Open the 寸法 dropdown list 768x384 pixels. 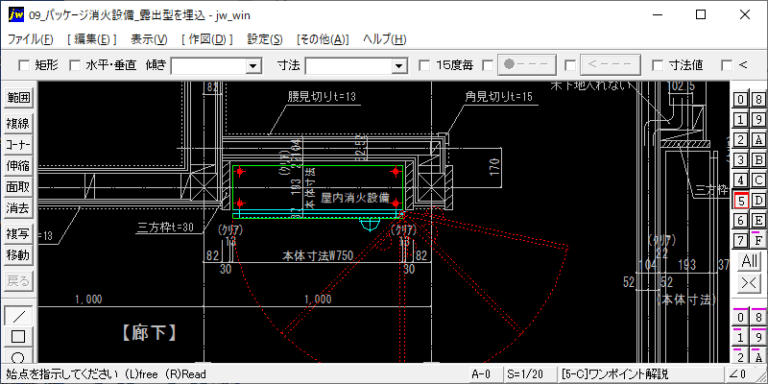(x=400, y=65)
